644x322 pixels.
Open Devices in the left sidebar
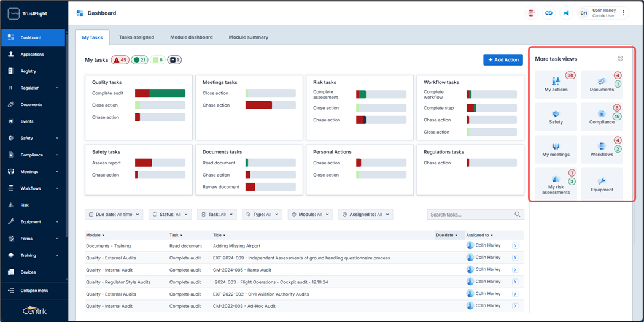tap(28, 272)
